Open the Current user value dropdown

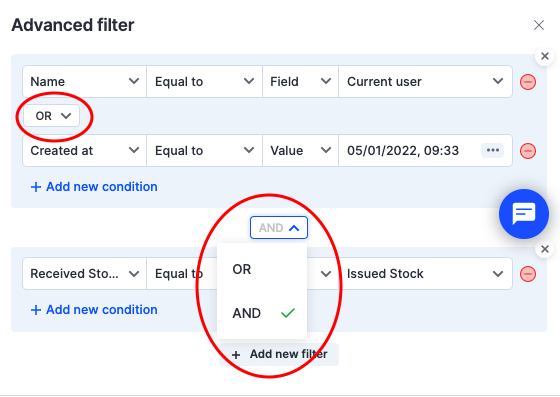[425, 82]
